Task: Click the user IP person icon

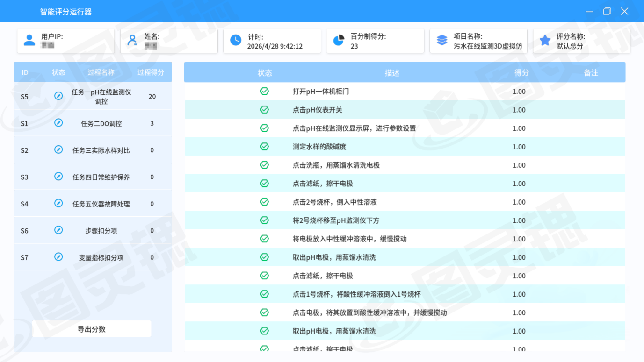Action: click(x=29, y=41)
